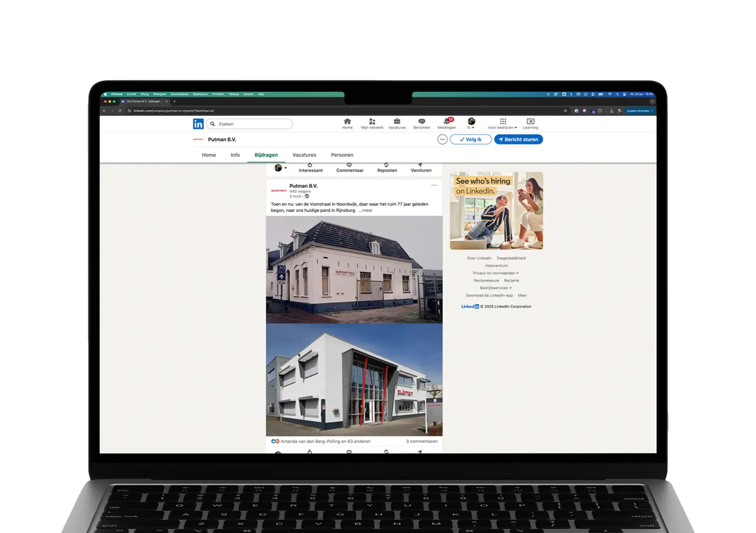Click the browser back arrow

104,111
